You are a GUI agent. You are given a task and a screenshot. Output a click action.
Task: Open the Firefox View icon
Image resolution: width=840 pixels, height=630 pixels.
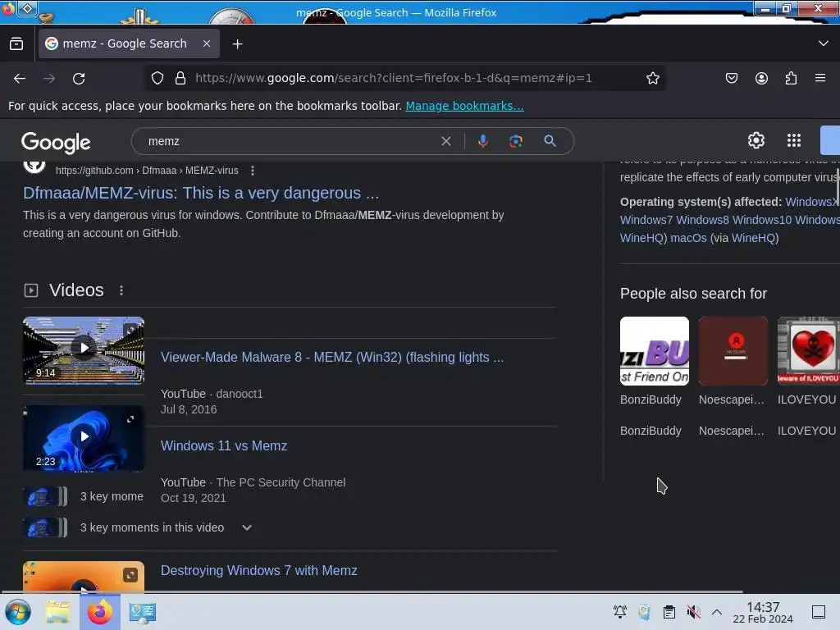pos(16,43)
